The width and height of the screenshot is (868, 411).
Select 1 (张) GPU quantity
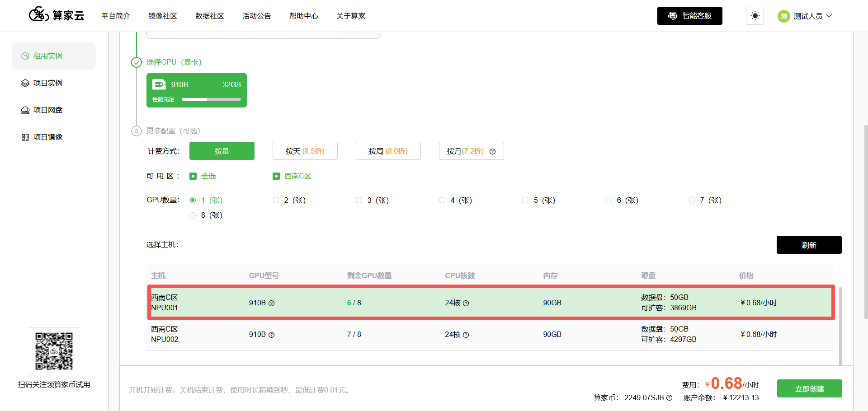click(193, 200)
